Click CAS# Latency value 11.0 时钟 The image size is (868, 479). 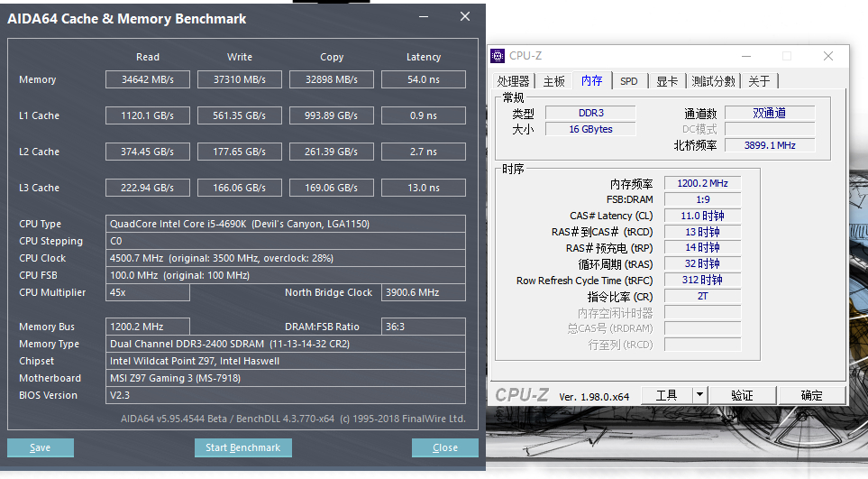coord(702,216)
